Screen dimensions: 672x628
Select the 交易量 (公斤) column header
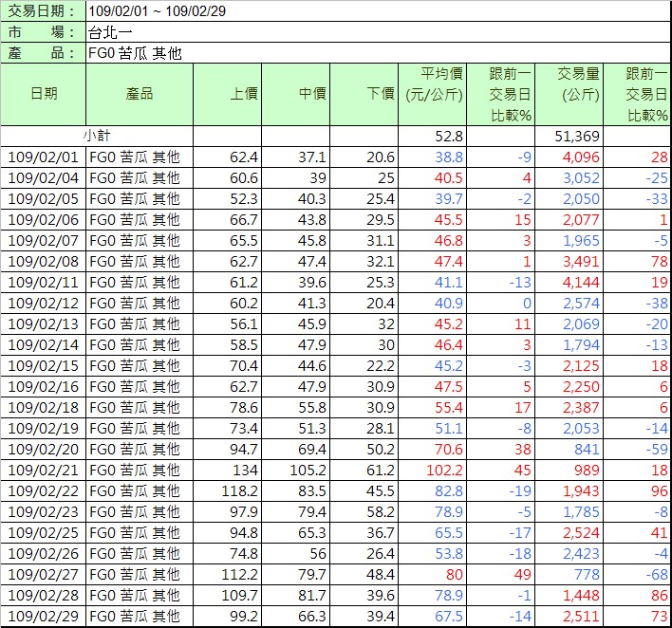(569, 83)
